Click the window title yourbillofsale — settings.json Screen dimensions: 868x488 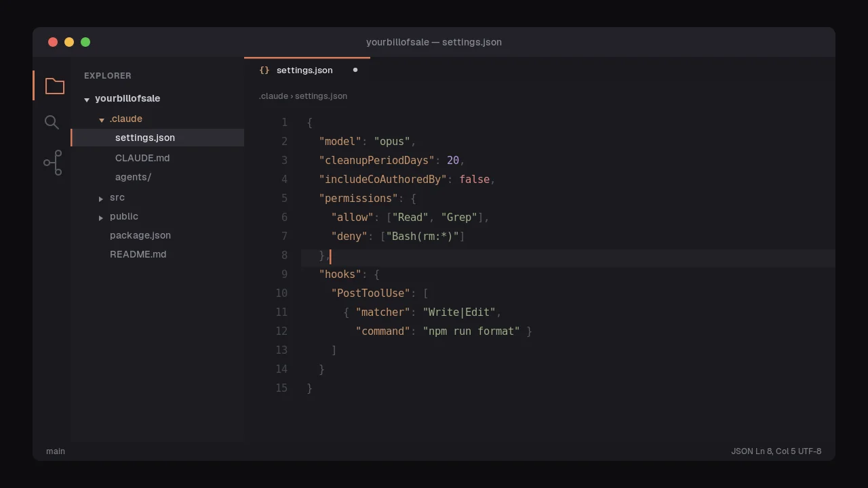434,42
